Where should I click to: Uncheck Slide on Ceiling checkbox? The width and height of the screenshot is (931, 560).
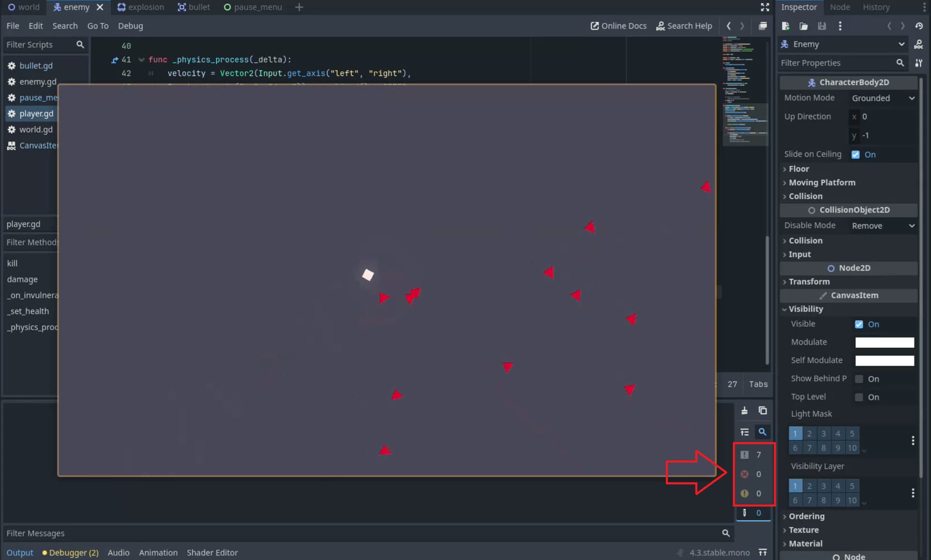(x=855, y=155)
